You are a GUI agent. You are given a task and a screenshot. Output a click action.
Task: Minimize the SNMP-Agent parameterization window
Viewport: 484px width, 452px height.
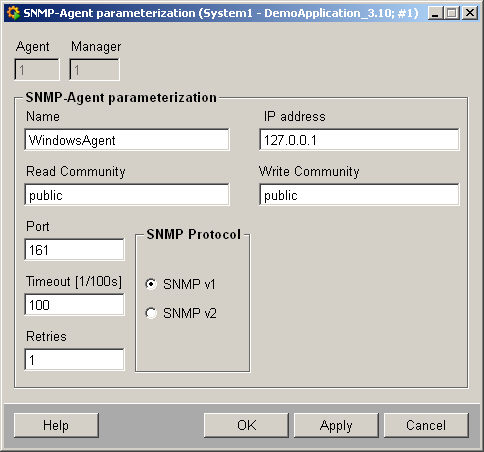coord(435,13)
